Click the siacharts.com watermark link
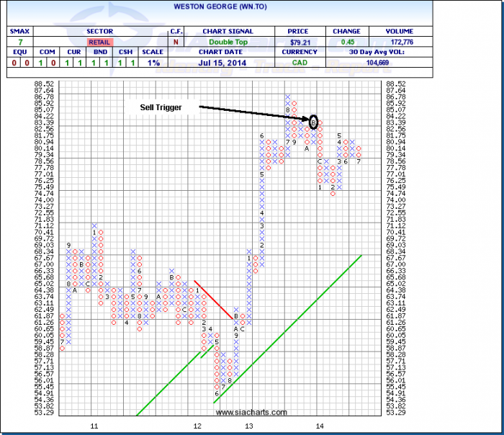Viewport: 504px width, 435px height. coord(251,413)
